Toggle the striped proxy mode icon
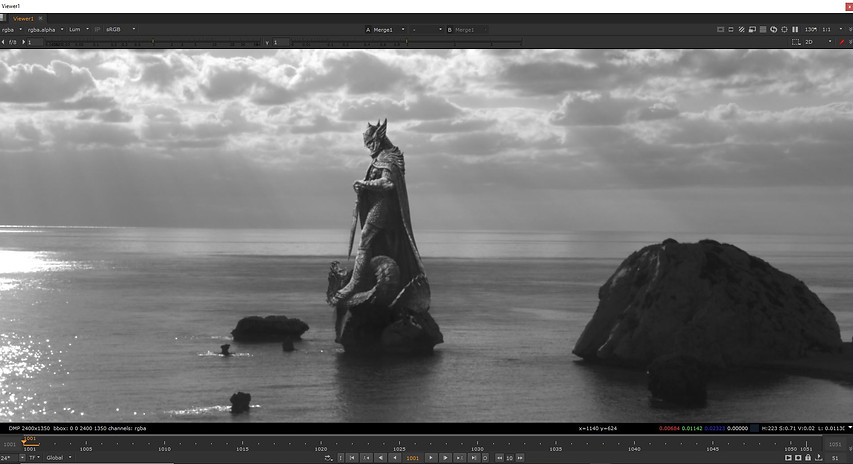Viewport: 853px width, 464px height. (741, 29)
